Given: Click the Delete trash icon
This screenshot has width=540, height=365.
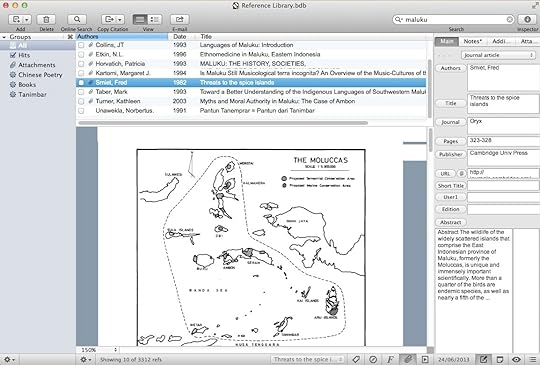Looking at the screenshot, I should [x=46, y=20].
